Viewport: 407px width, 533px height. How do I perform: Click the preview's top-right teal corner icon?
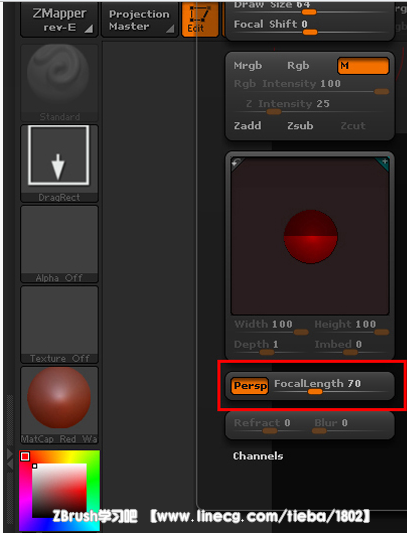[383, 163]
